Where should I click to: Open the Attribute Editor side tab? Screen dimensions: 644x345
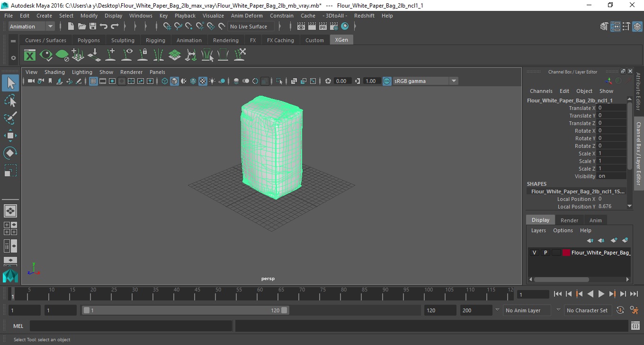point(638,91)
